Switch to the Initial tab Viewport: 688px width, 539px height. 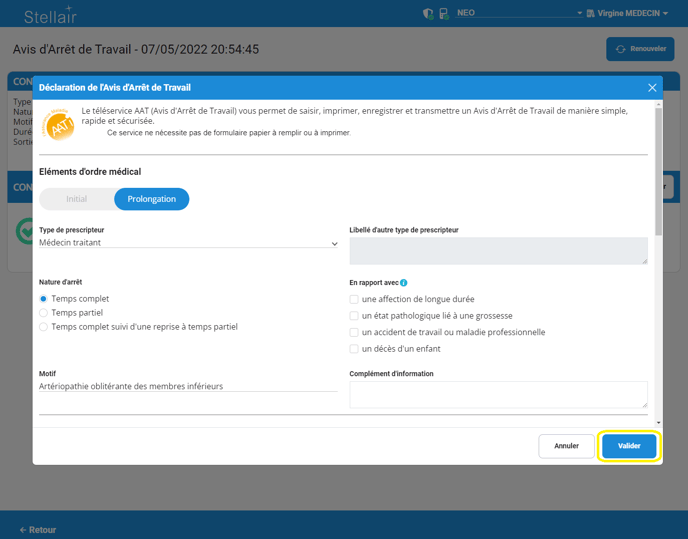[x=77, y=199]
